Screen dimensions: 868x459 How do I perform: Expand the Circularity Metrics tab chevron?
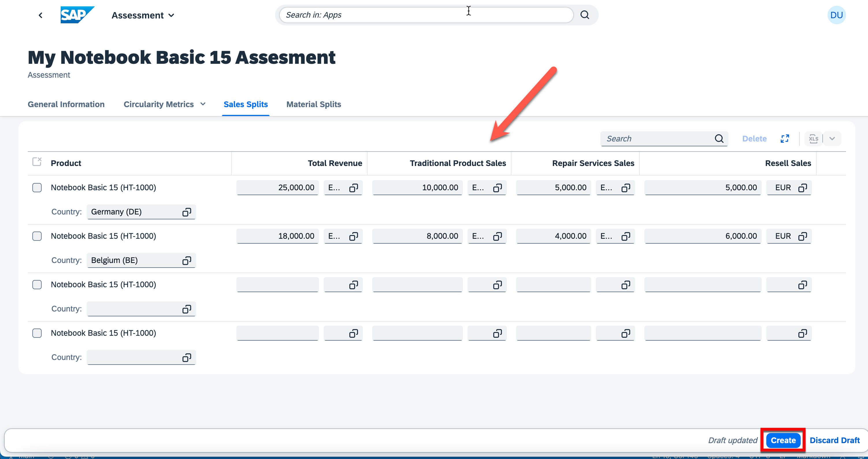tap(203, 104)
